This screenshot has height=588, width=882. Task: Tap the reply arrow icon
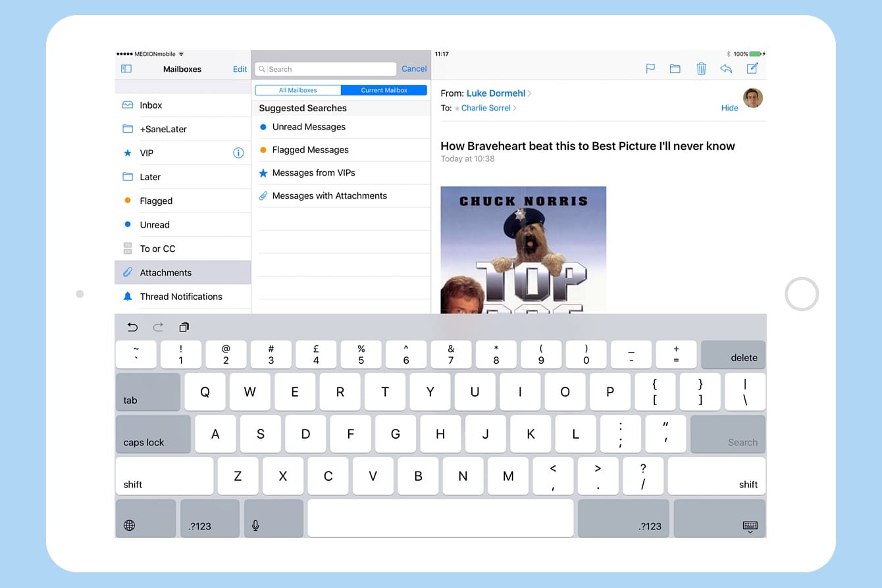(726, 68)
